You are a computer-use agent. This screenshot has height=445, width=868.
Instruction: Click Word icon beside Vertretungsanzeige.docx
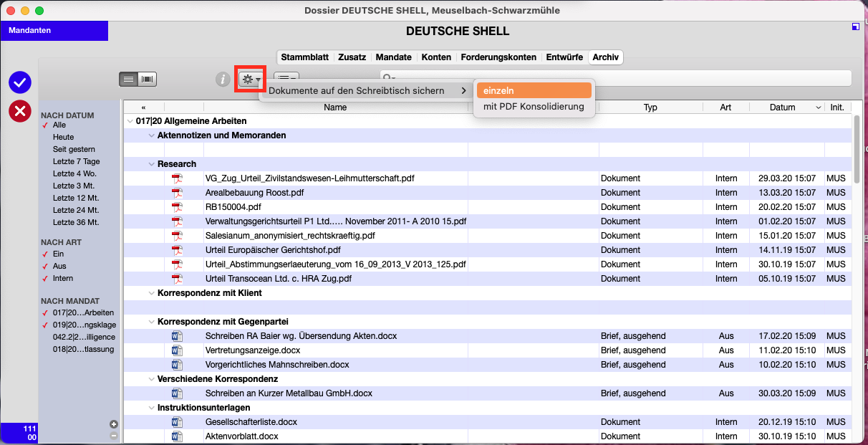pos(177,350)
